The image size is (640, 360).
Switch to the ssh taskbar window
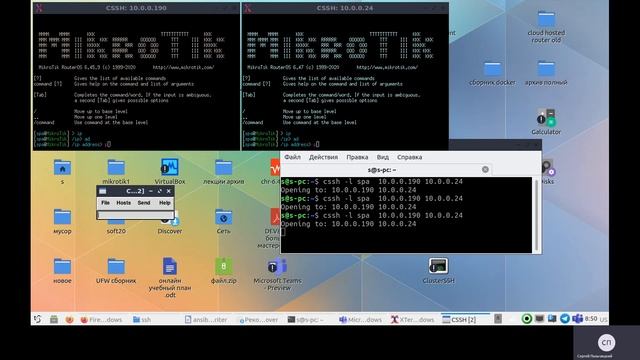point(142,320)
